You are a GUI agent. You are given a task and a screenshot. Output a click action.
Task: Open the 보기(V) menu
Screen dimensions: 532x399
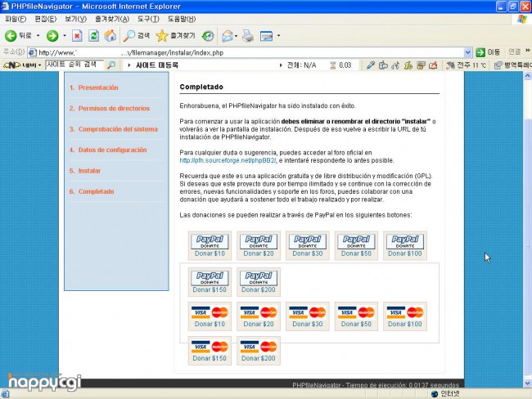[75, 19]
